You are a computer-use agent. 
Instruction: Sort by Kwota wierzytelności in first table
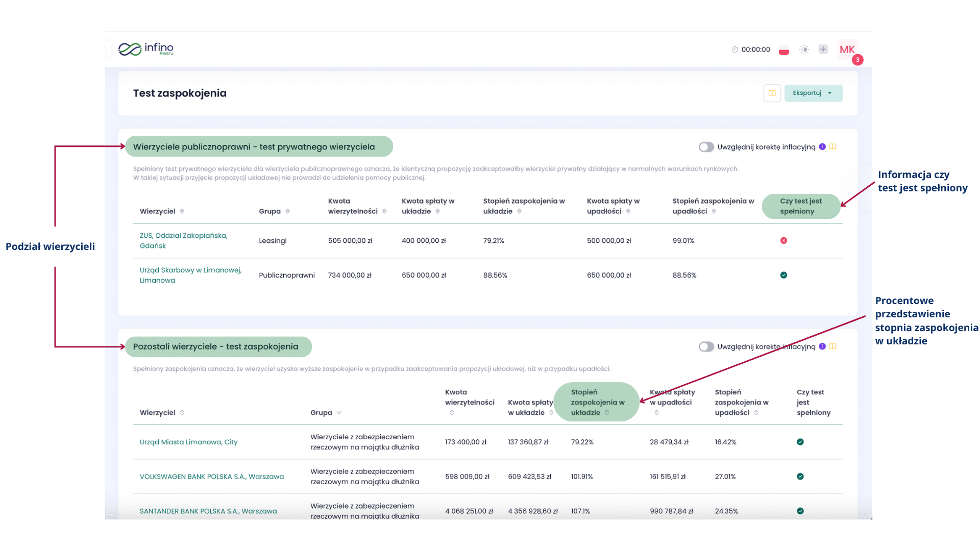point(384,212)
